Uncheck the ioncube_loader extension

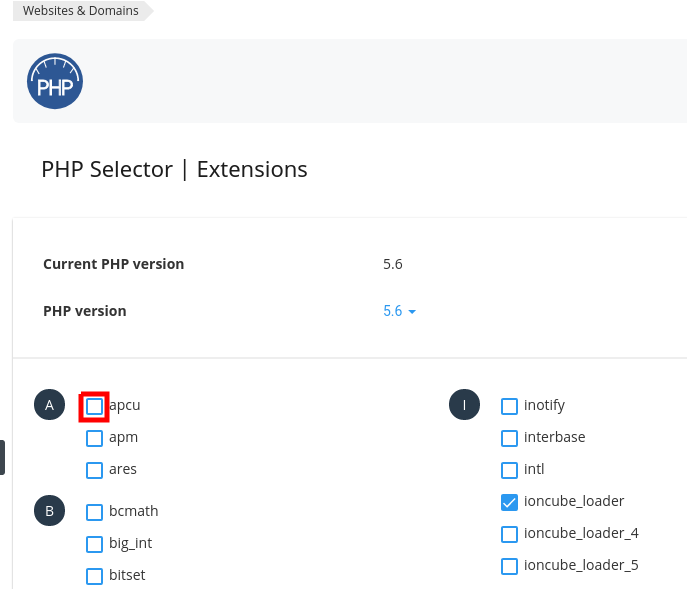(x=509, y=502)
